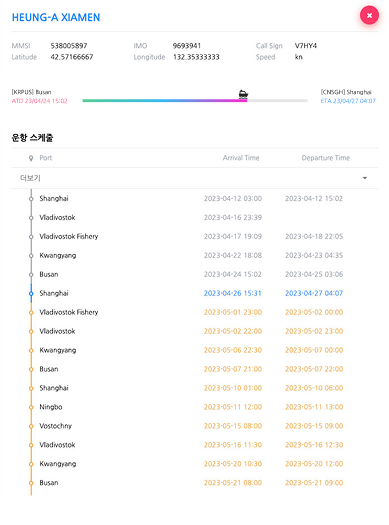Click the Arrival Time column header
Image resolution: width=389 pixels, height=525 pixels.
(241, 158)
